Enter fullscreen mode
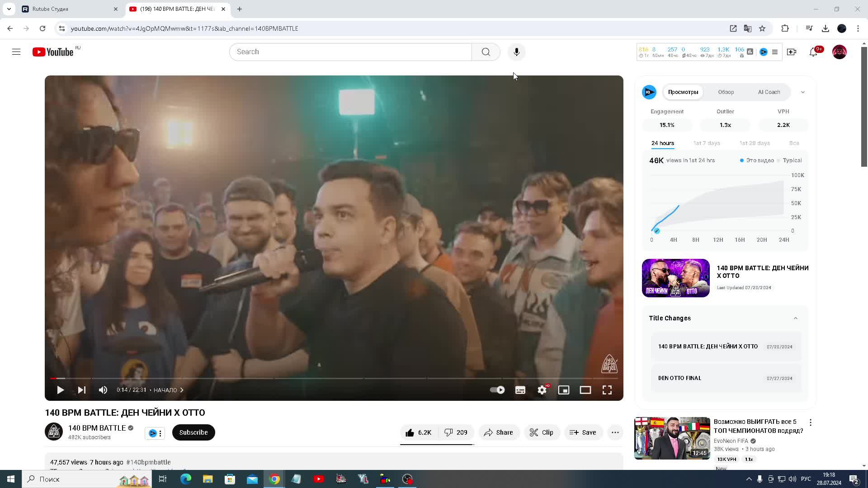Viewport: 868px width, 488px height. [x=607, y=390]
